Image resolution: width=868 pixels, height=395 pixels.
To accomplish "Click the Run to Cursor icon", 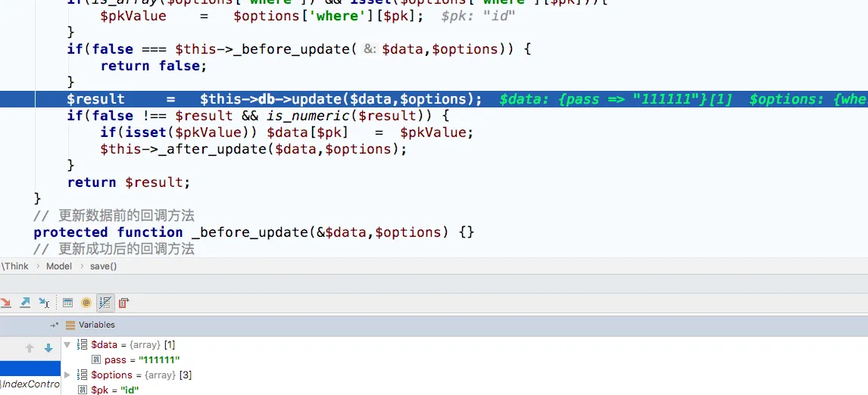I will coord(44,303).
